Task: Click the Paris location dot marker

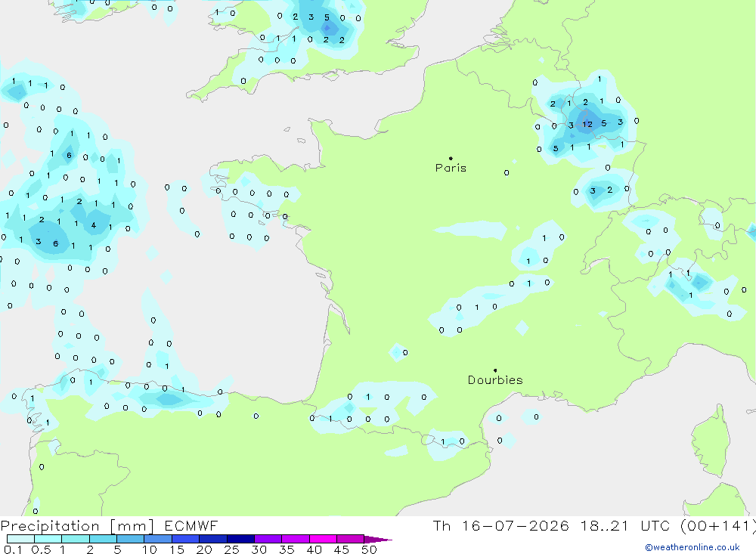Action: point(451,158)
